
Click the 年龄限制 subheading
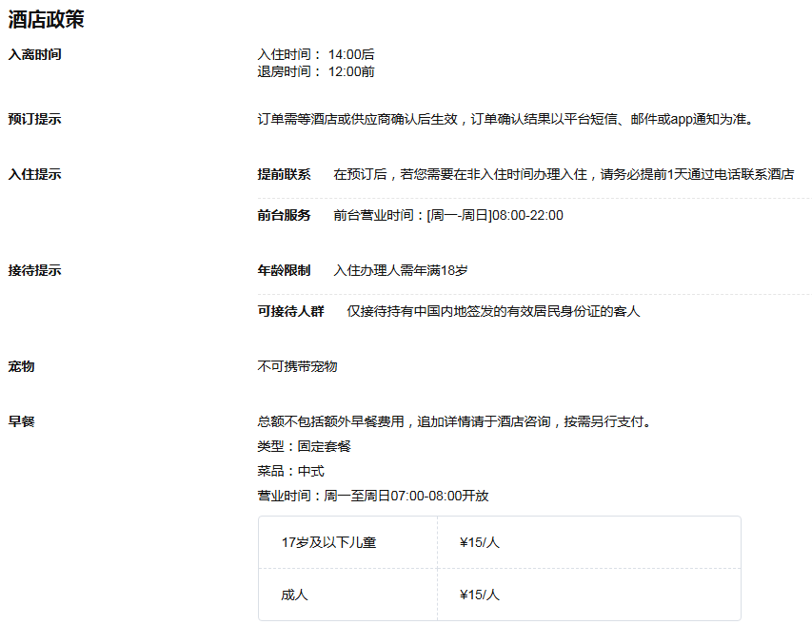click(x=284, y=270)
